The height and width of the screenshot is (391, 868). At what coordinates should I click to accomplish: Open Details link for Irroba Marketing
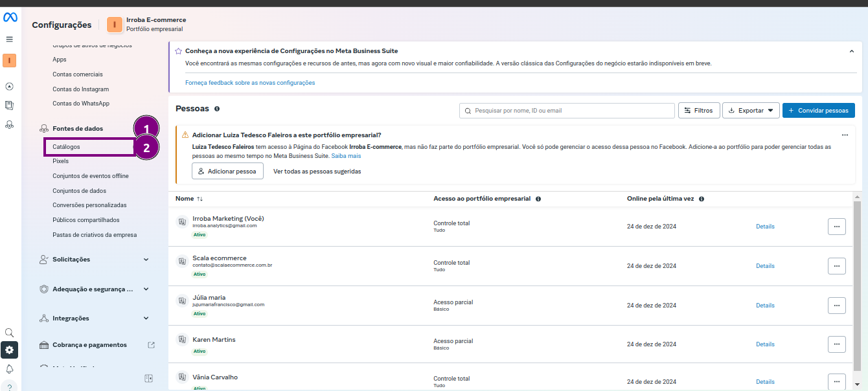(765, 227)
